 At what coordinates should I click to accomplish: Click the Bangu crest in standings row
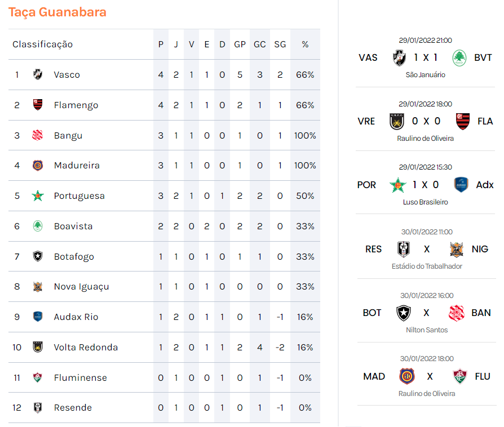point(38,135)
